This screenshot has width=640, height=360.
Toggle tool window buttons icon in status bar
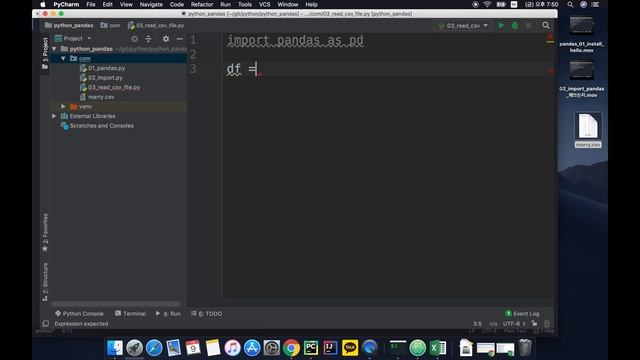(45, 324)
